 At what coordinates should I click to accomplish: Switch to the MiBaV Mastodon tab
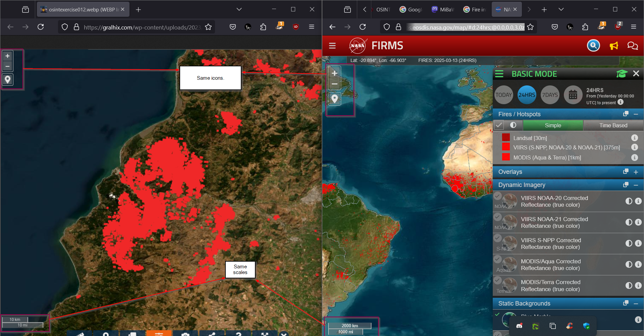click(x=443, y=9)
